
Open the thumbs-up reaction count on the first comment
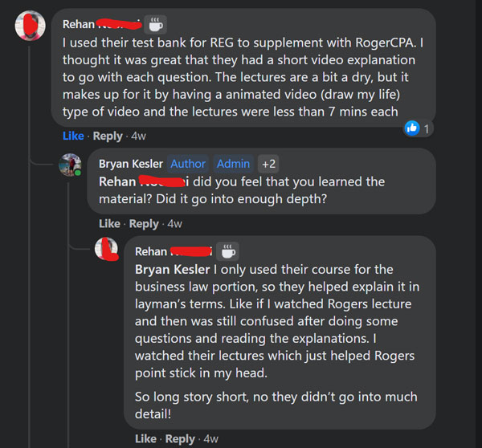click(418, 128)
